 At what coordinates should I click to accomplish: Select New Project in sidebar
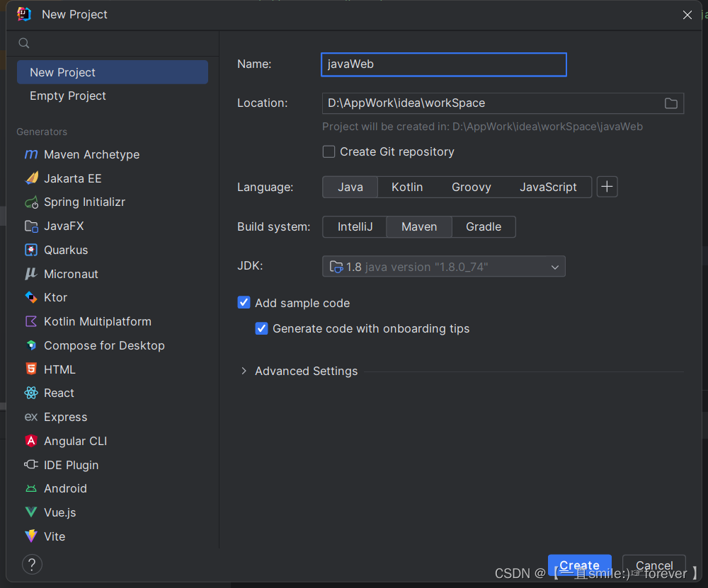point(113,72)
